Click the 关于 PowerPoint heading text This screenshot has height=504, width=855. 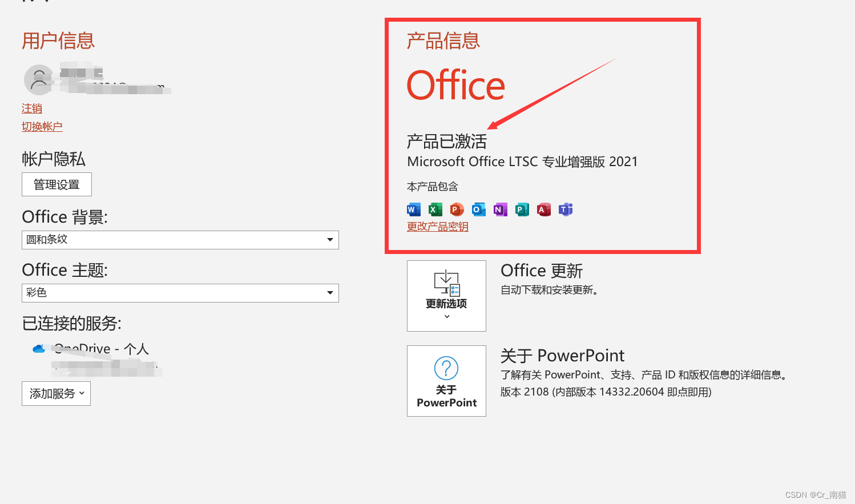pyautogui.click(x=562, y=356)
